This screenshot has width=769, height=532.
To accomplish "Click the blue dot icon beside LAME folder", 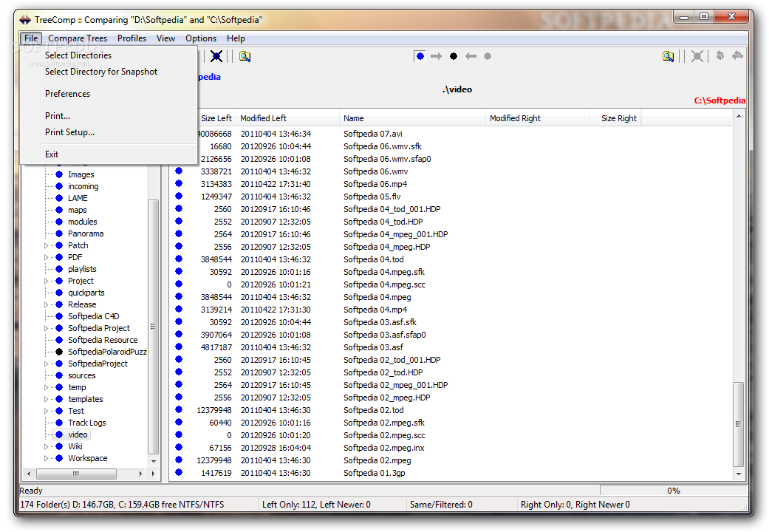I will point(59,198).
